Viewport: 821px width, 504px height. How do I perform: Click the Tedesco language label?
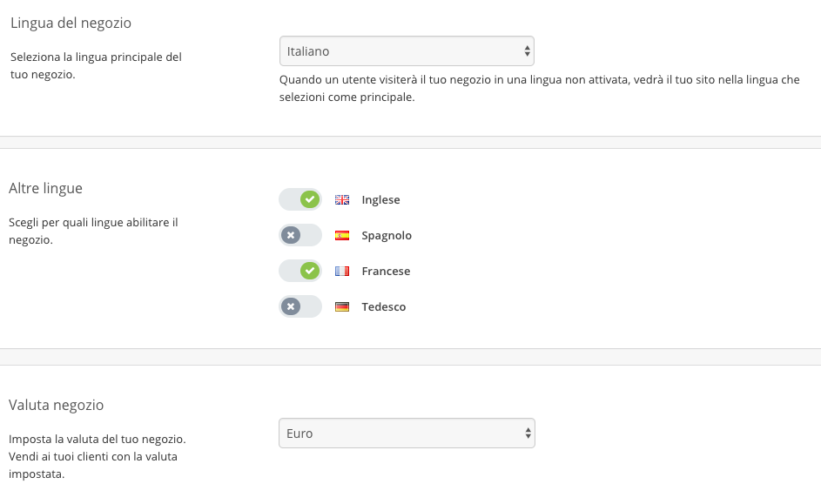[384, 306]
